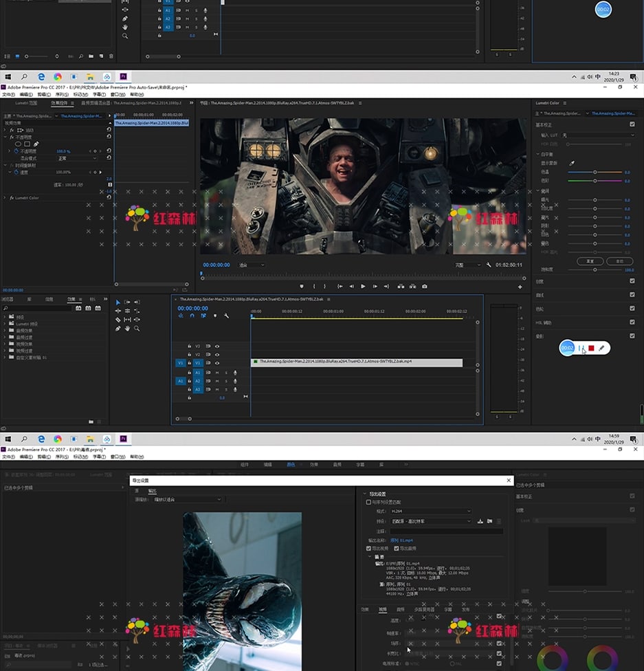Create a rectangle mask under Opacity effect
644x671 pixels.
(x=27, y=144)
